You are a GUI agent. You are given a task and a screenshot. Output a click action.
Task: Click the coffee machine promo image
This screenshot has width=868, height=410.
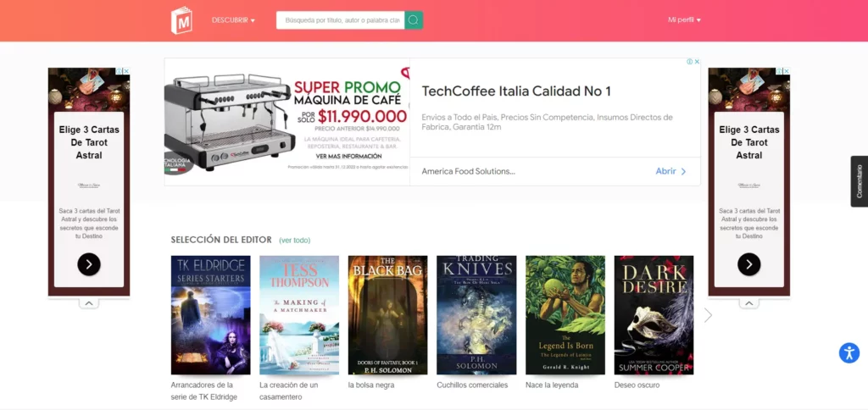(287, 122)
